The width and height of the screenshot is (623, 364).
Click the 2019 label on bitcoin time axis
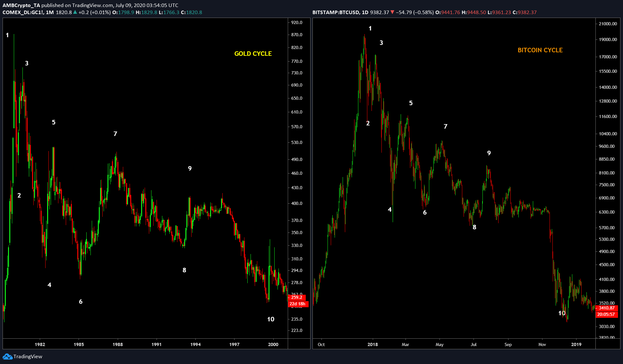(x=576, y=344)
